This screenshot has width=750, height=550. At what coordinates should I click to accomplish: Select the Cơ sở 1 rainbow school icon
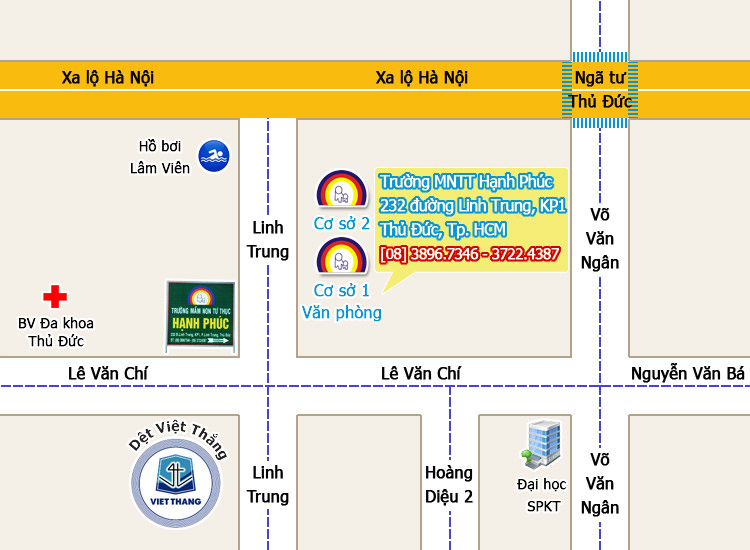point(342,256)
